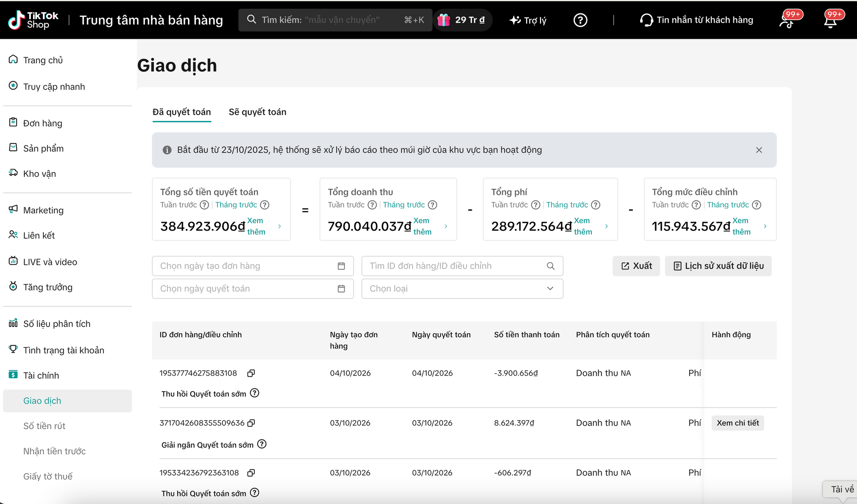This screenshot has width=857, height=504.
Task: Open Đơn hàng in sidebar
Action: [42, 123]
